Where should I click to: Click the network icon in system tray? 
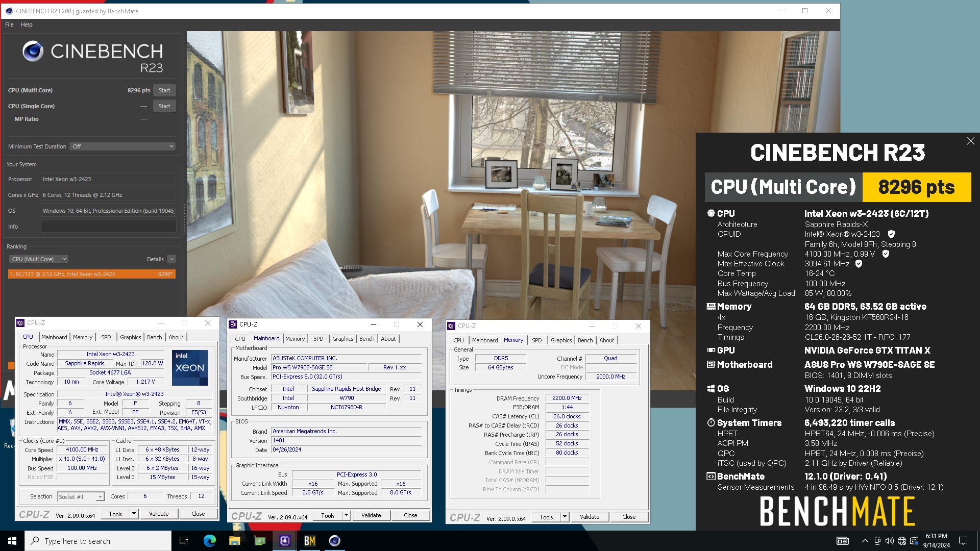[902, 541]
